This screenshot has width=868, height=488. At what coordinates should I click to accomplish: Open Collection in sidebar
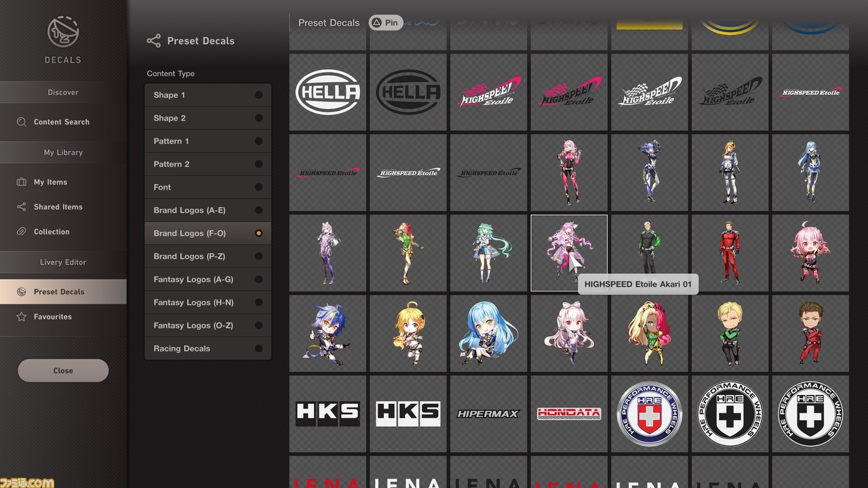[x=63, y=232]
